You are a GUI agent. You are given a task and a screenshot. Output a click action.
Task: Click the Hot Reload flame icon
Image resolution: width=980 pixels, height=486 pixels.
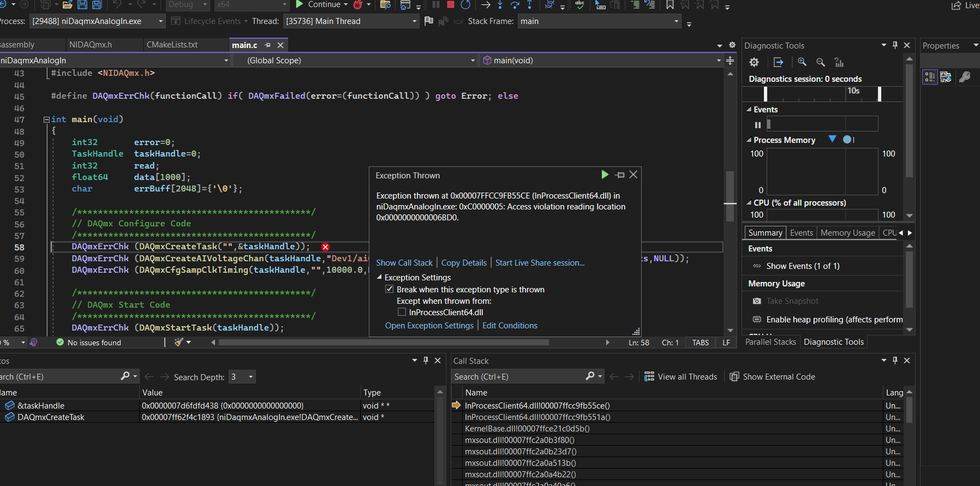(358, 5)
